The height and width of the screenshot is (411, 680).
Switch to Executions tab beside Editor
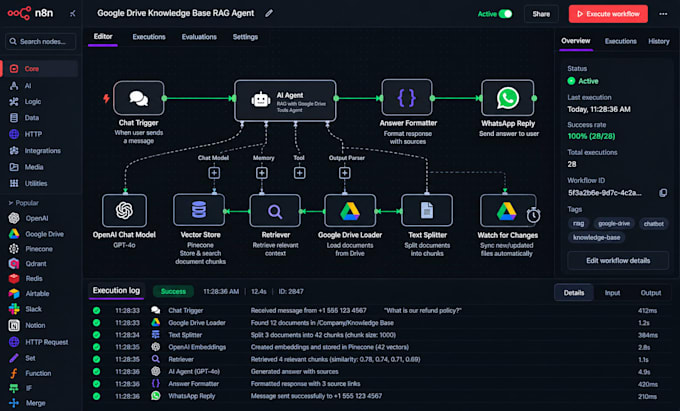click(x=149, y=37)
